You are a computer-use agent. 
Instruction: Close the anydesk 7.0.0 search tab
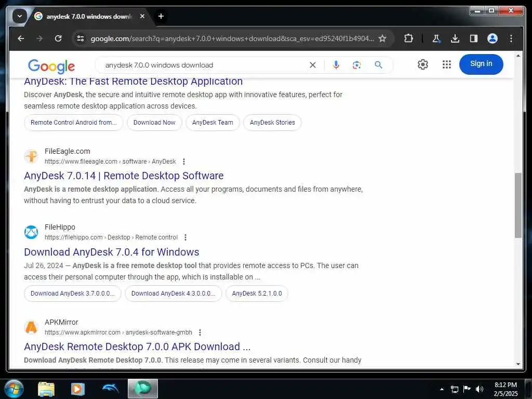click(142, 16)
